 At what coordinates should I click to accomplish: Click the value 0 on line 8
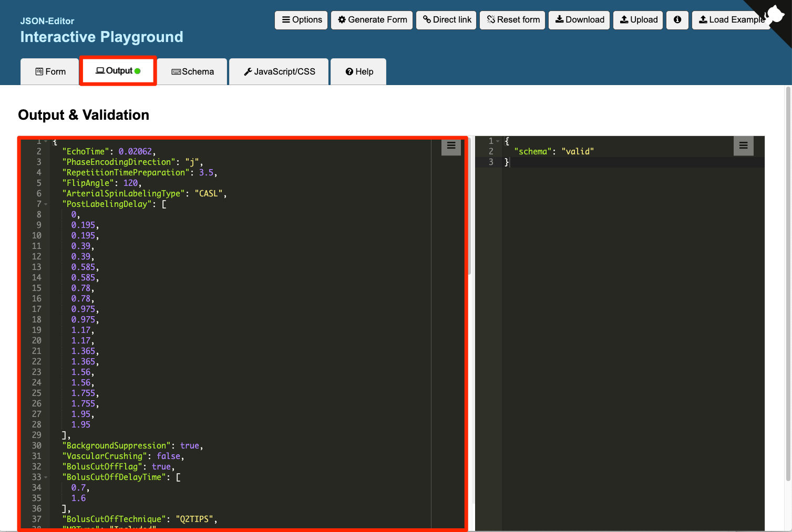(74, 214)
